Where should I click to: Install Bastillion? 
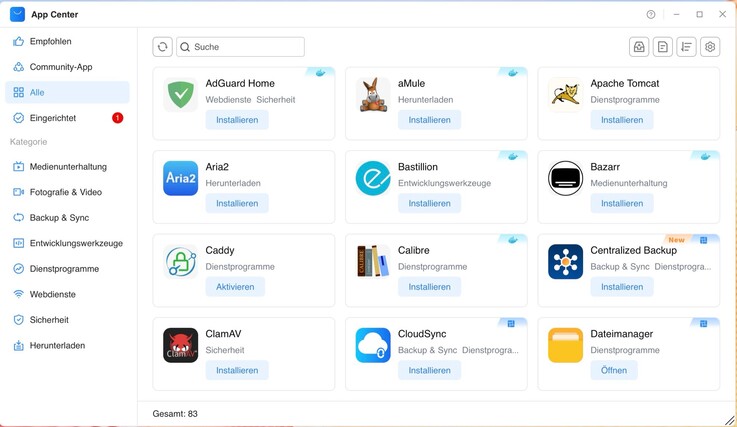429,203
